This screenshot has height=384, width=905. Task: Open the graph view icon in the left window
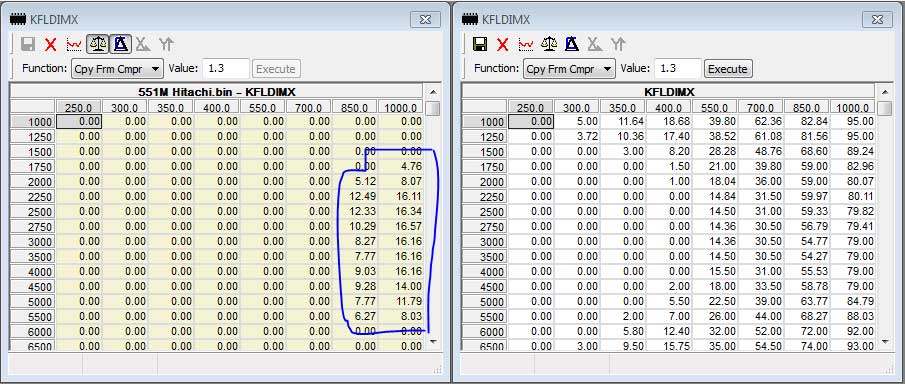coord(74,44)
